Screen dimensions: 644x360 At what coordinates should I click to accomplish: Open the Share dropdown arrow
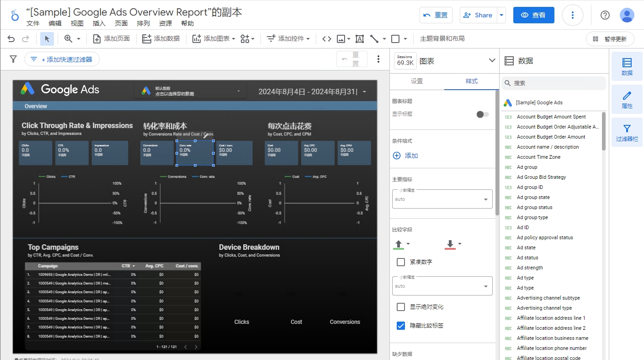pos(502,15)
